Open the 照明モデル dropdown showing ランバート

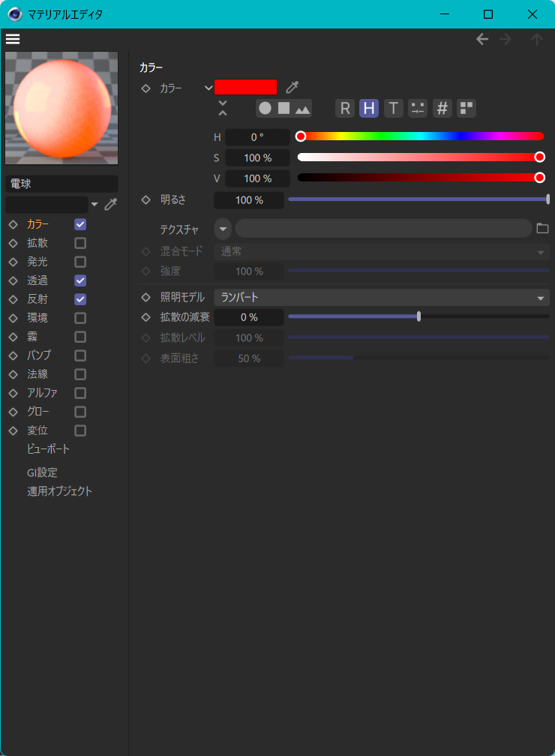tap(382, 298)
